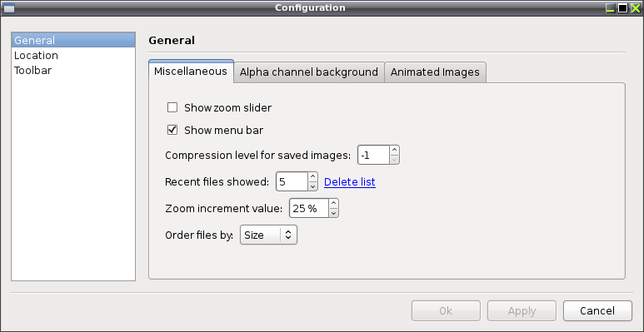Increase the zoom increment value
The image size is (644, 332).
pos(333,204)
